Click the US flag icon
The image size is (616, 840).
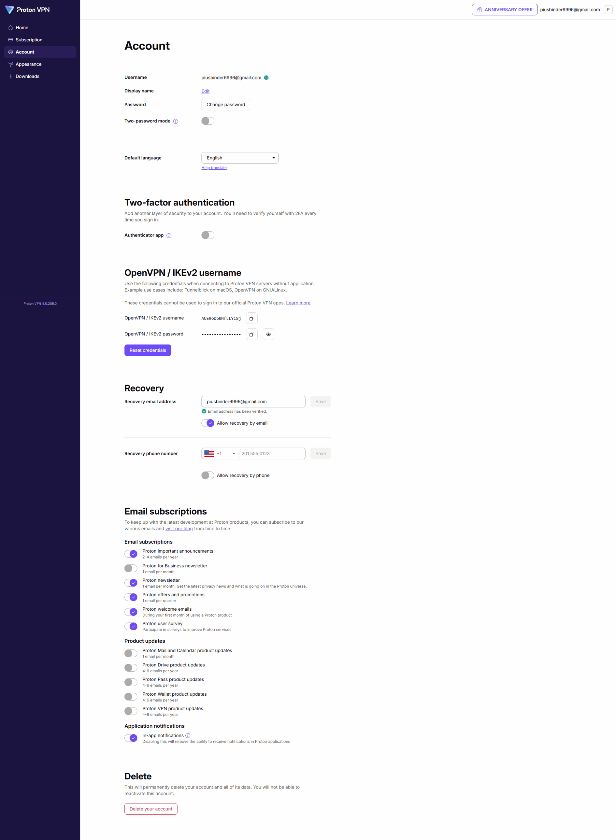209,453
